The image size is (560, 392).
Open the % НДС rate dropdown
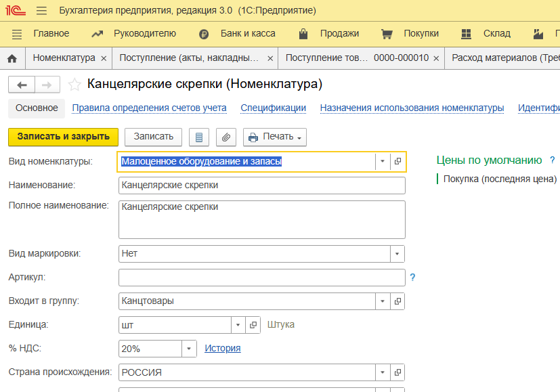tap(189, 349)
